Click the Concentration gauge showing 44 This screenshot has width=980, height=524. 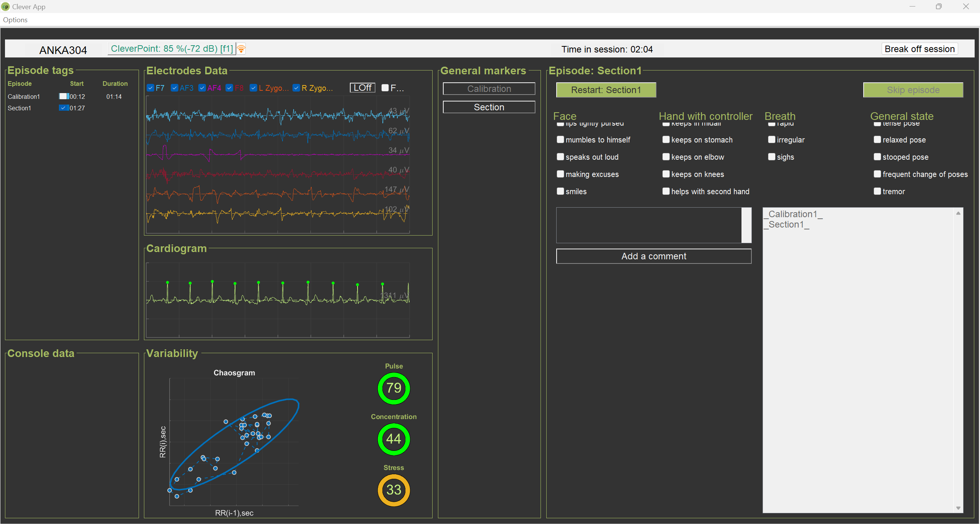tap(394, 439)
